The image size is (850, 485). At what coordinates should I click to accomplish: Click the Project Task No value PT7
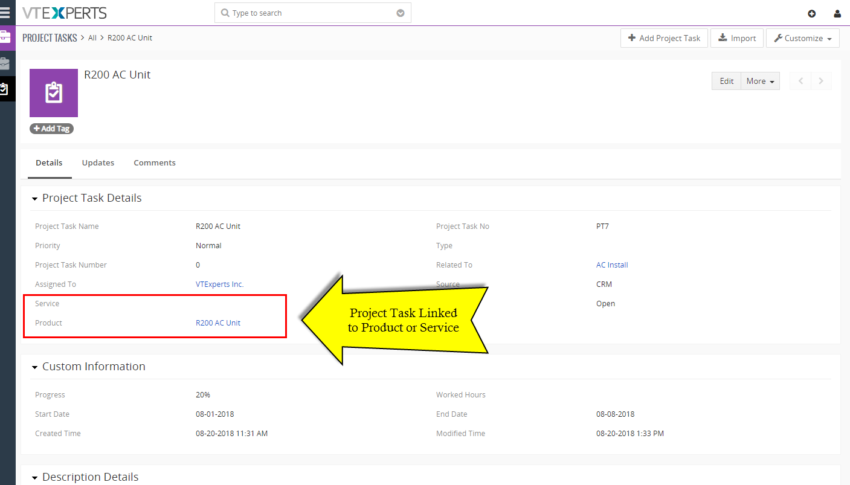pos(602,226)
